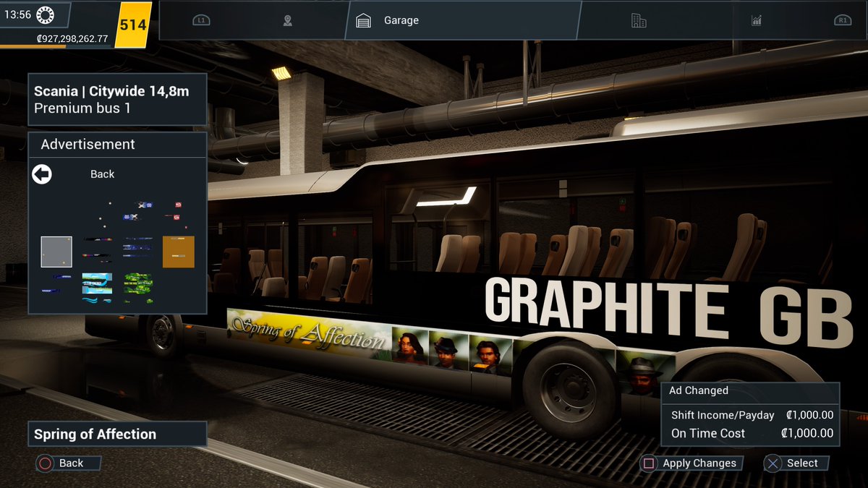Viewport: 868px width, 488px height.
Task: Click the L1 shoulder button indicator
Action: click(200, 20)
